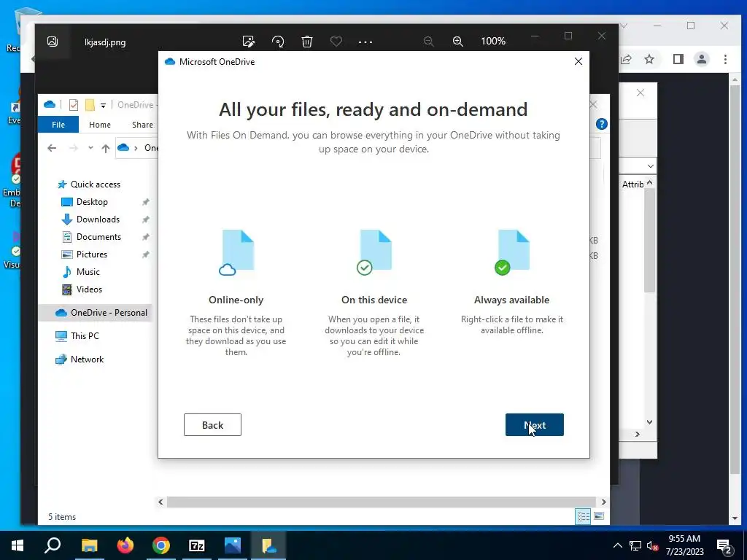The width and height of the screenshot is (747, 560).
Task: Click the Zoom out magnifier in Photos
Action: pos(428,42)
